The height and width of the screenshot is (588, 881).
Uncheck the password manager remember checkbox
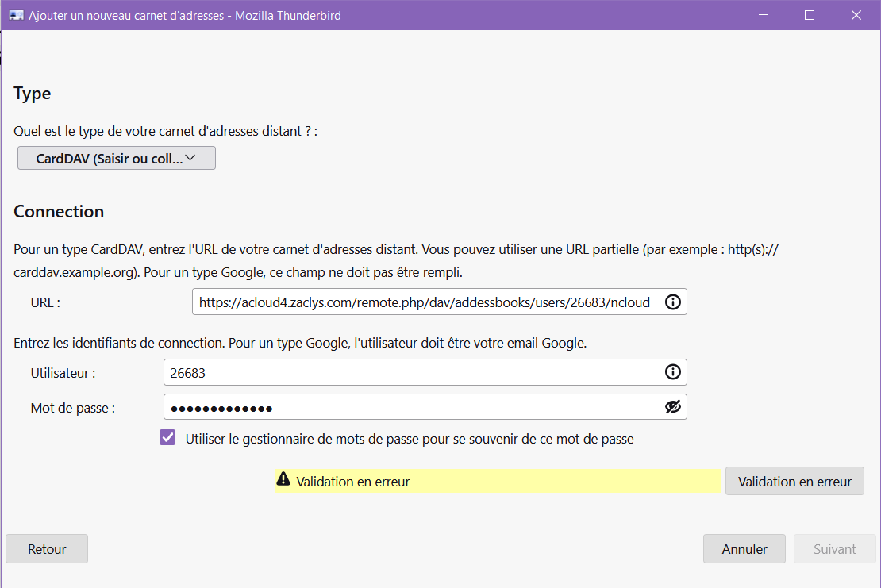[167, 438]
